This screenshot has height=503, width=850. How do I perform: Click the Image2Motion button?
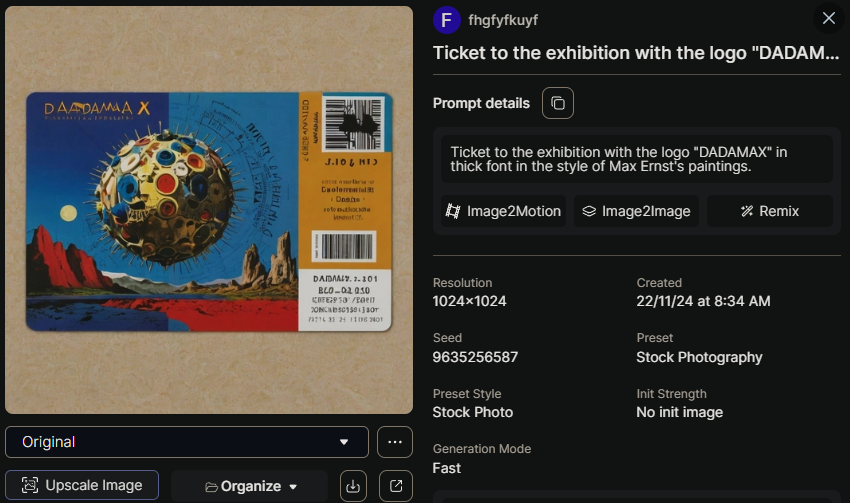point(503,211)
